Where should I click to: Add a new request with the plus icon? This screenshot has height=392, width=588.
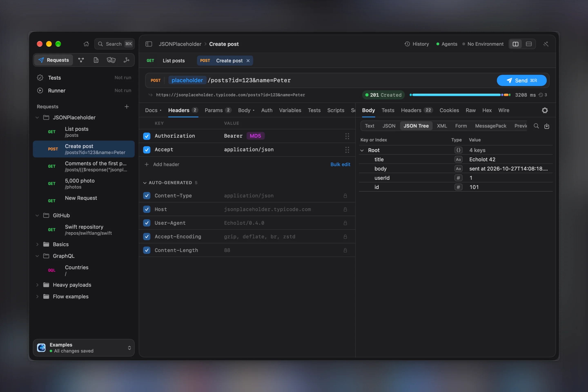[127, 107]
